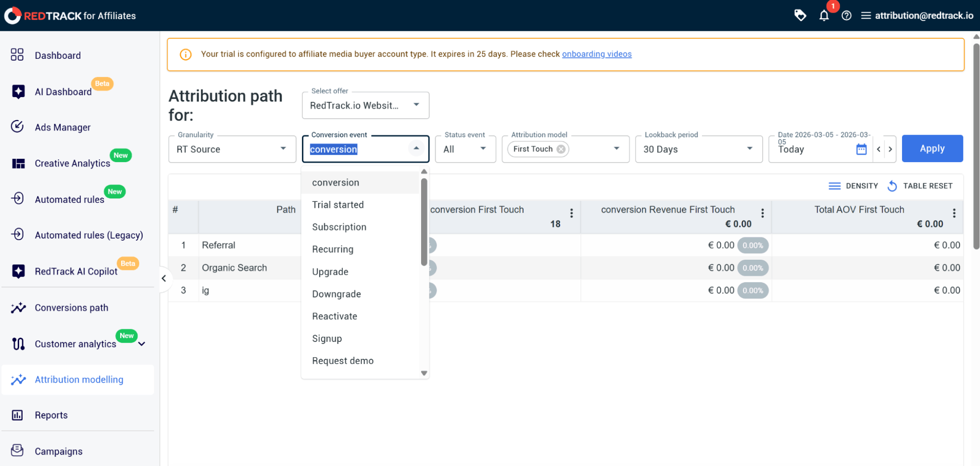Select 'Trial started' event option
Image resolution: width=980 pixels, height=466 pixels.
coord(361,205)
